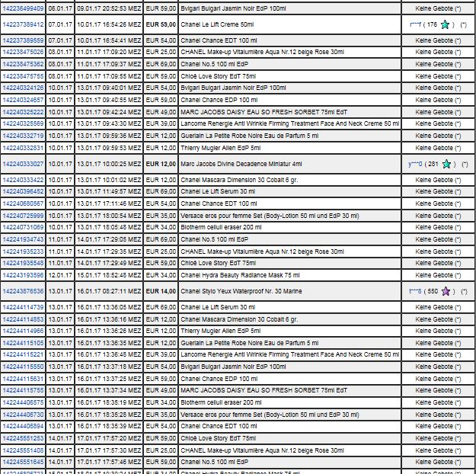Open item number 142241935548
This screenshot has height=474, width=476.
(x=23, y=263)
